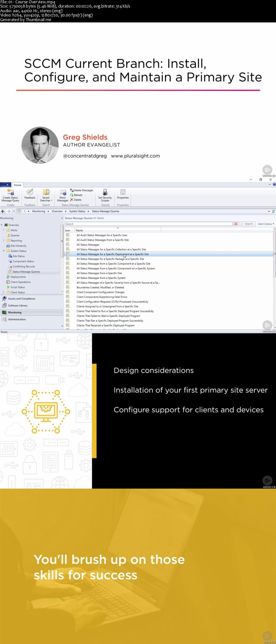Select All Status Messages for a Specific Package row
Screen dimensions: 276x644
point(110,259)
